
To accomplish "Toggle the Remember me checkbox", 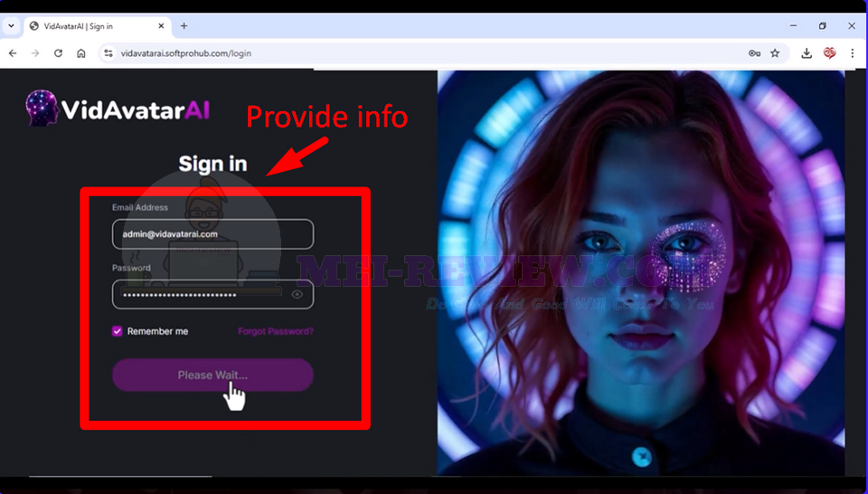I will click(x=117, y=331).
